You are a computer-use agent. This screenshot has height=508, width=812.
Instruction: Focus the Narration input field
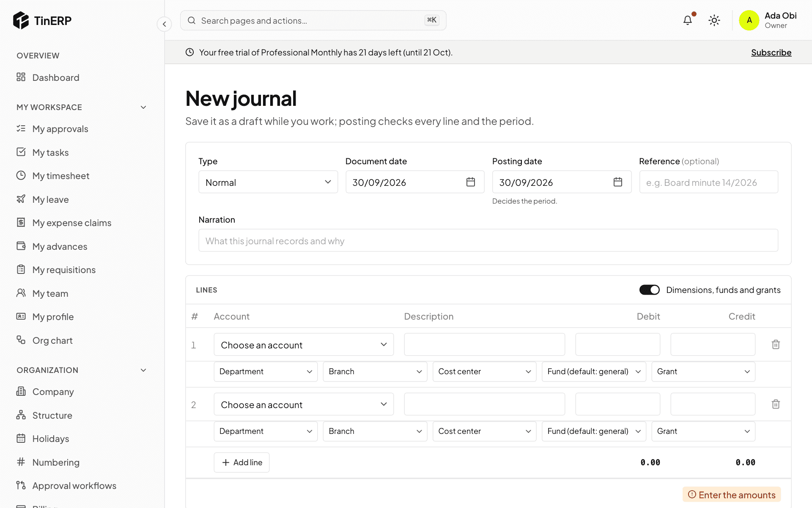coord(488,240)
